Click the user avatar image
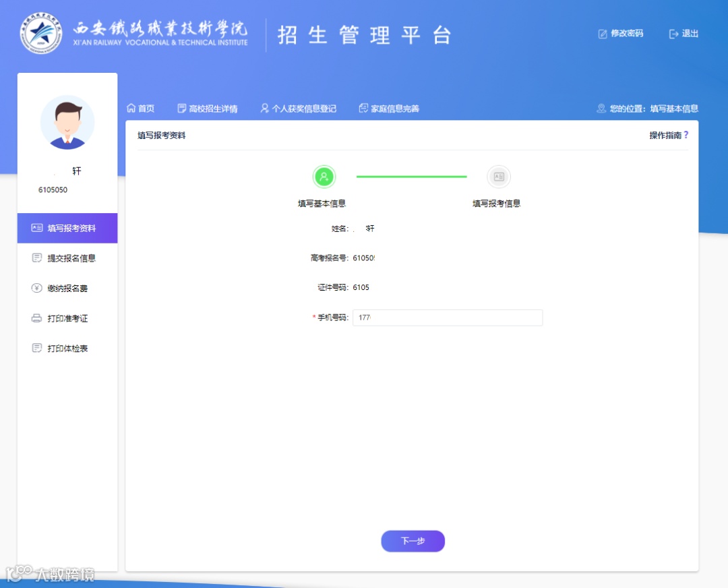 (67, 123)
